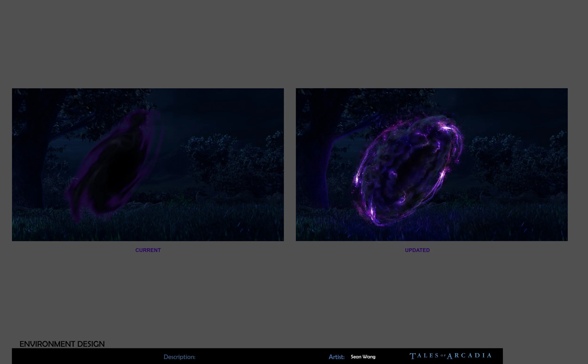
Task: Select the artist name Sean Wang
Action: point(363,357)
